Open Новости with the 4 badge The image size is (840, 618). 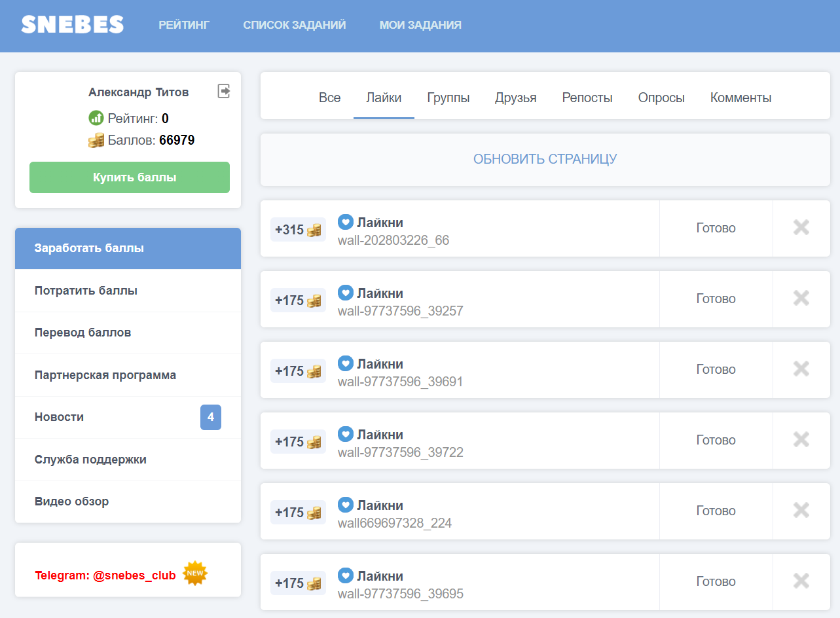128,417
